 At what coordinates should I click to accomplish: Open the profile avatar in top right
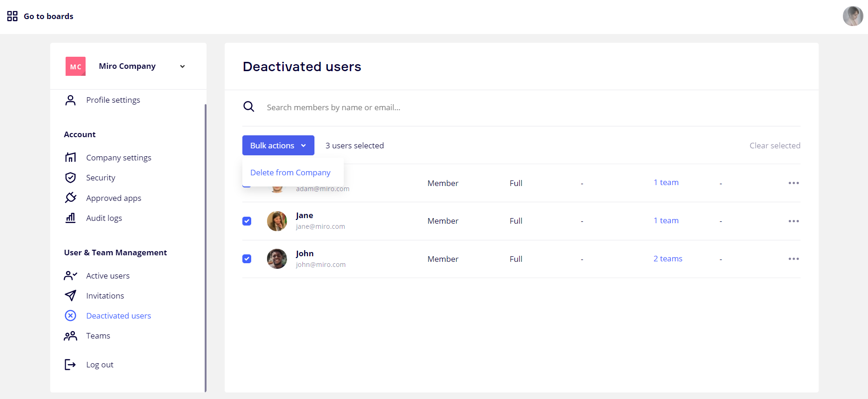(853, 16)
